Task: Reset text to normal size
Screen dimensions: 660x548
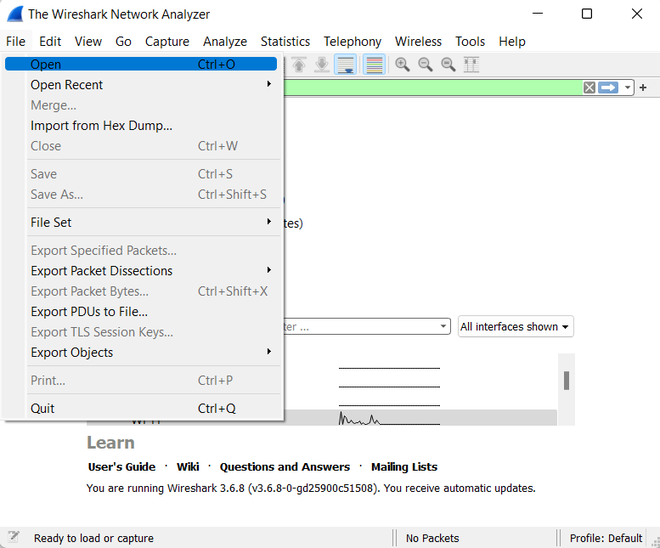Action: (x=448, y=65)
